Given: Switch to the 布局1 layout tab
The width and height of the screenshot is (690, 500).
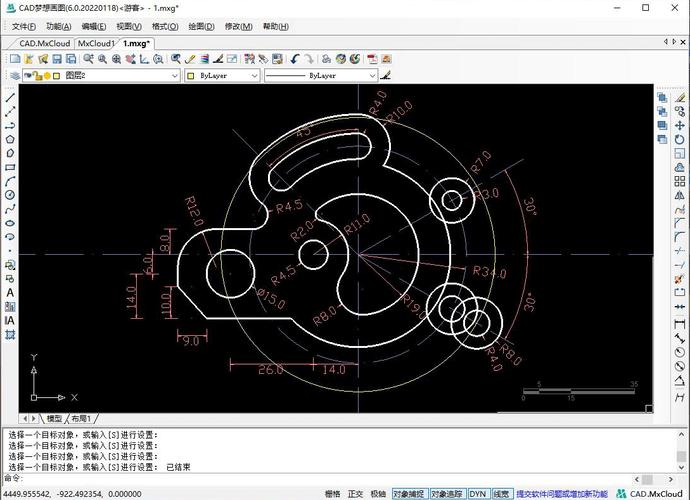Looking at the screenshot, I should [x=81, y=419].
